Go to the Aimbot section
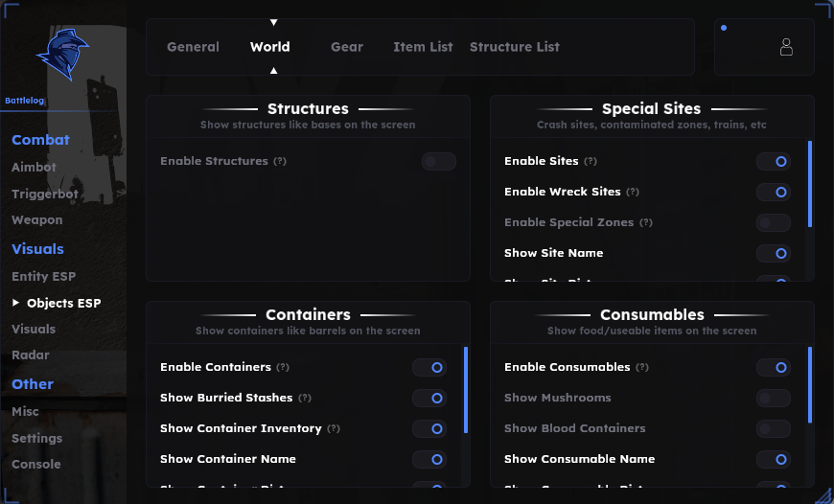Screen dimensions: 834x504 (35, 168)
